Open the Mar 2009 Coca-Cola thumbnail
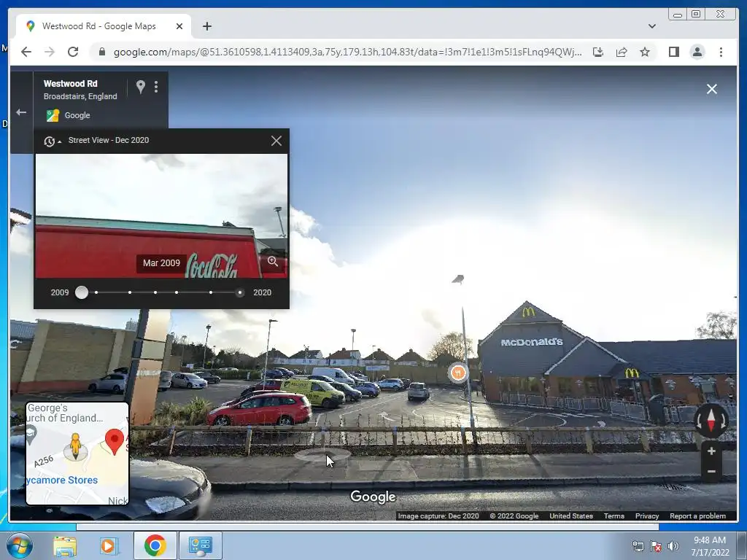 (161, 216)
